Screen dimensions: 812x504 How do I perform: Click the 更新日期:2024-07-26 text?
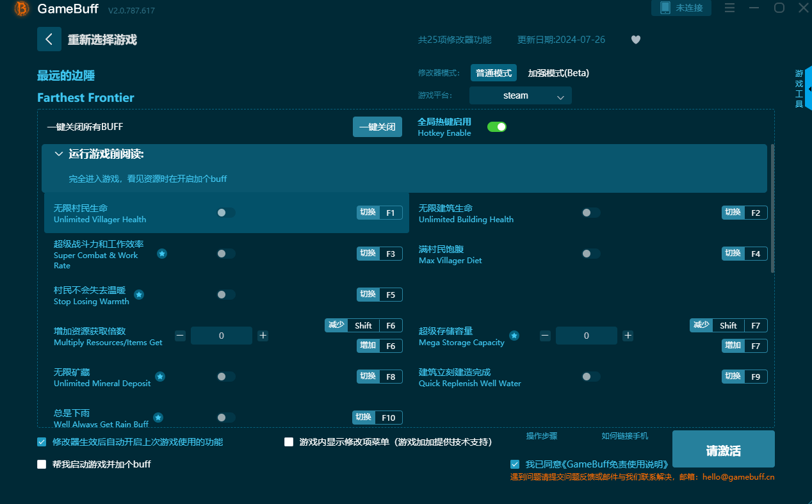coord(561,40)
